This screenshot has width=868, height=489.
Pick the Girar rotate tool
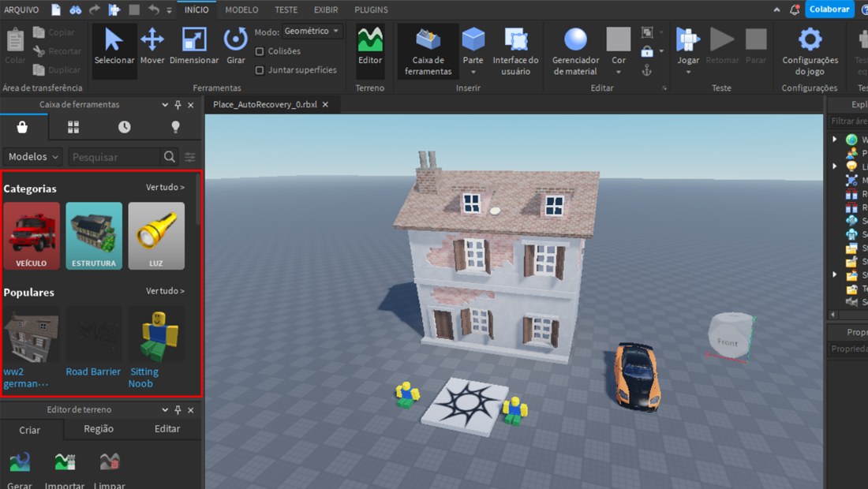[236, 47]
